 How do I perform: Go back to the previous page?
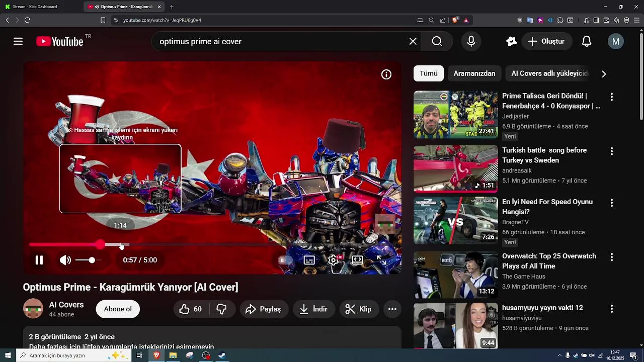[7, 20]
